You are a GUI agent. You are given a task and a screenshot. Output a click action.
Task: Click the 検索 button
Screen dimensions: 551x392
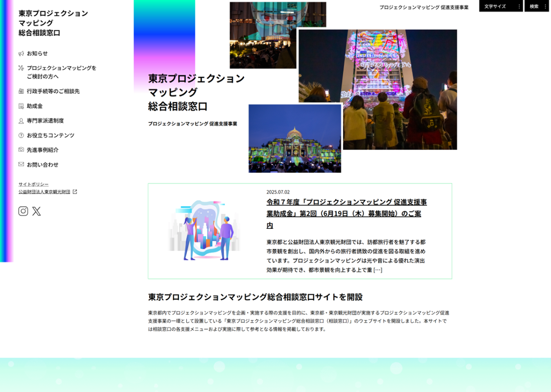[537, 6]
